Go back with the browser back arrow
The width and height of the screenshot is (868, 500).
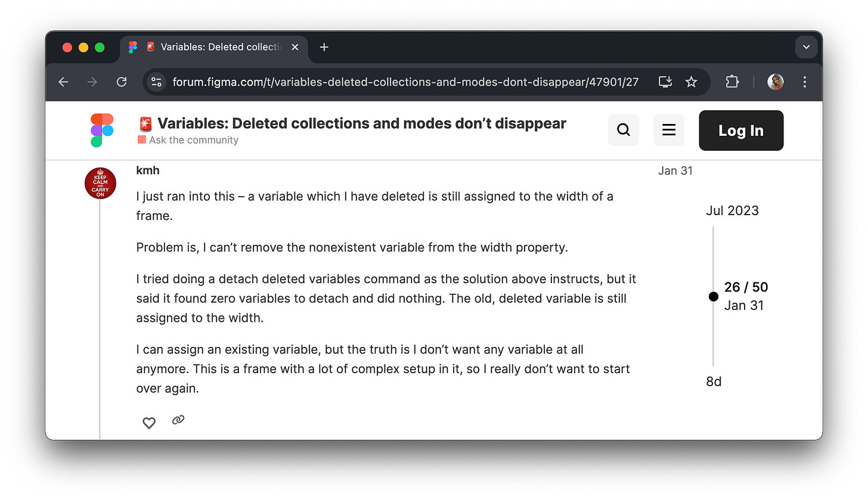[64, 82]
